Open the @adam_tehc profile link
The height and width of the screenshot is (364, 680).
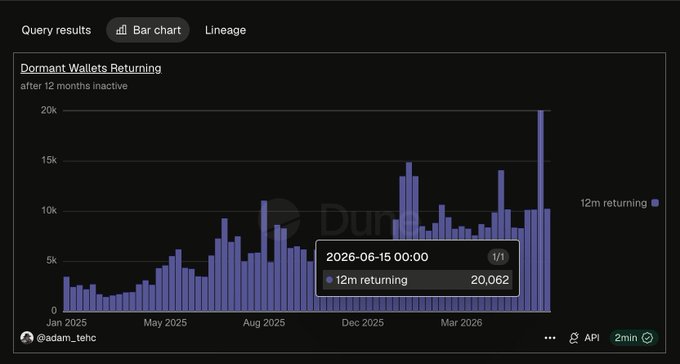[x=66, y=338]
